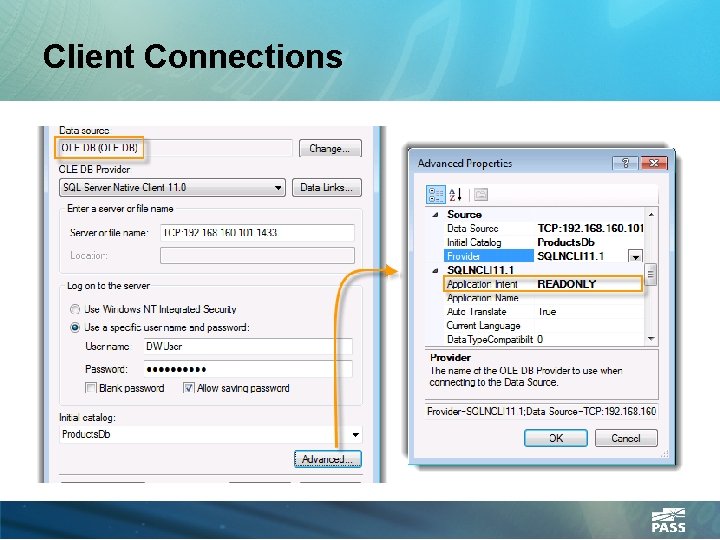Select the Current Language property row

(544, 326)
